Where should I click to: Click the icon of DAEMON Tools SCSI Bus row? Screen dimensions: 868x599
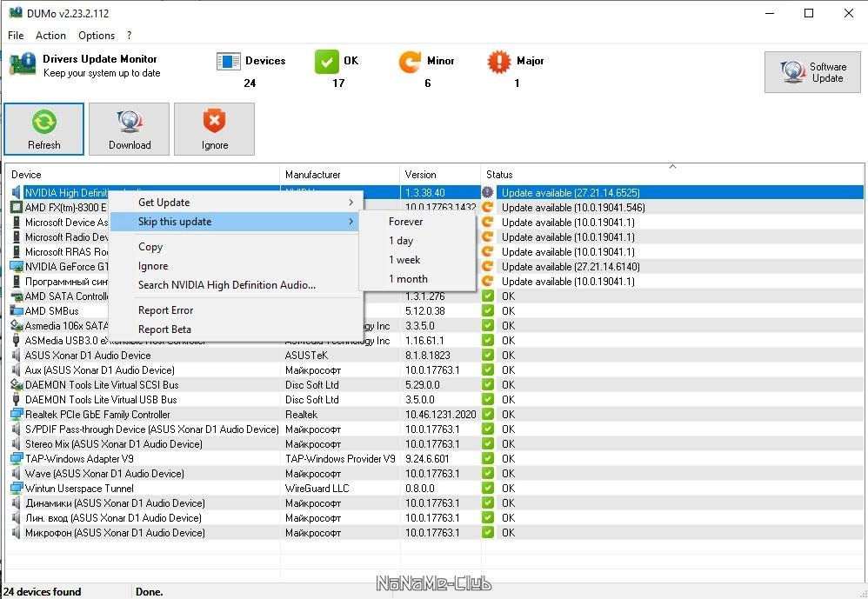point(17,385)
